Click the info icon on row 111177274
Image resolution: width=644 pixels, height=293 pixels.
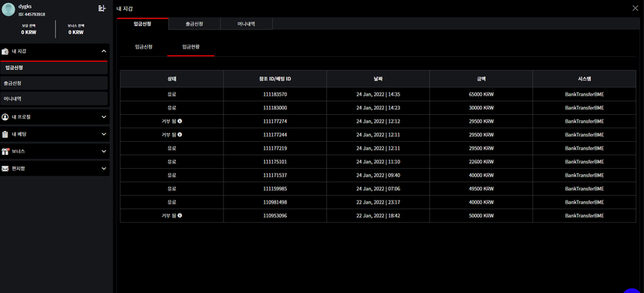click(180, 121)
